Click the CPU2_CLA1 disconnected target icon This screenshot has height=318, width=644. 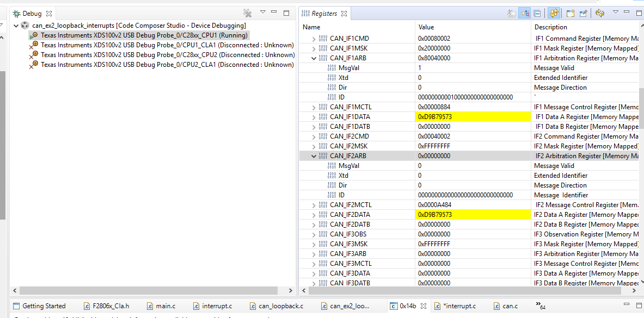click(34, 65)
